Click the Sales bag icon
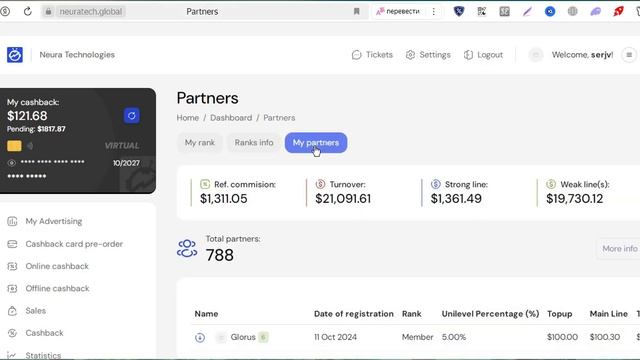640x360 pixels. [12, 311]
